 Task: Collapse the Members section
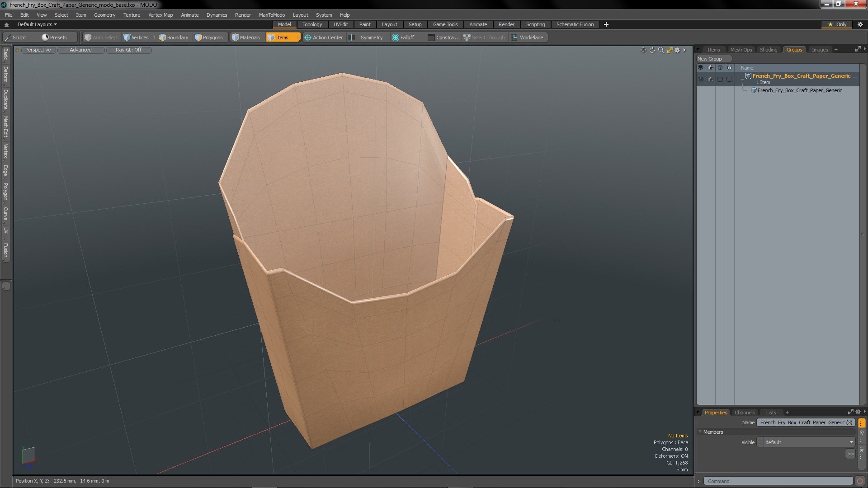[700, 432]
